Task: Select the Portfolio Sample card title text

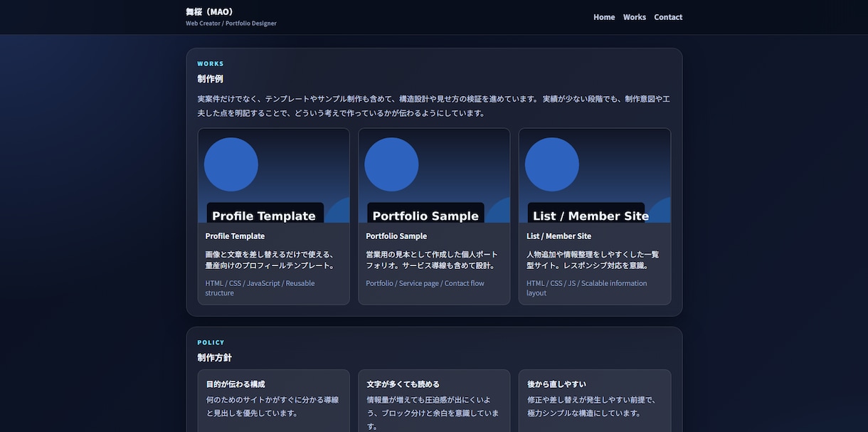Action: click(396, 236)
